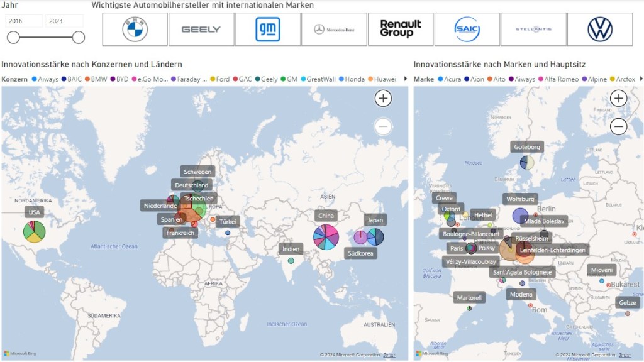
Task: Zoom in on the left map
Action: click(383, 98)
